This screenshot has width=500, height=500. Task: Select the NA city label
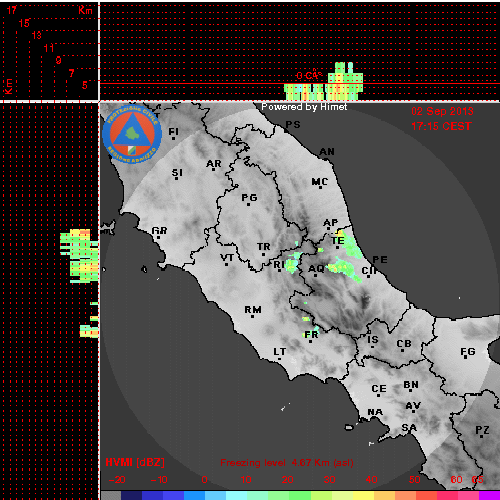375,412
